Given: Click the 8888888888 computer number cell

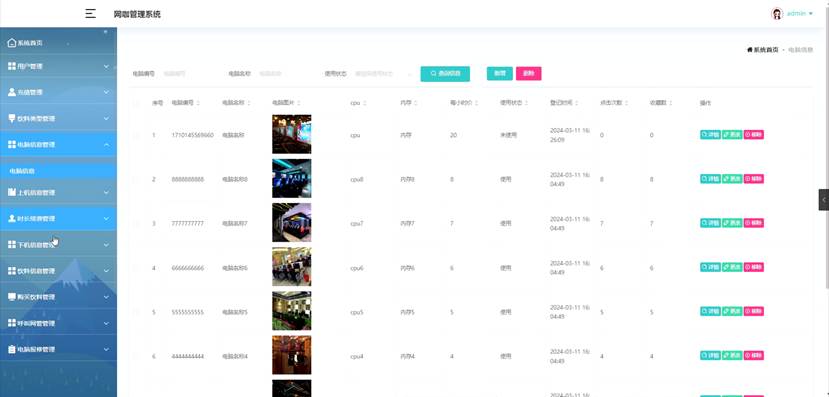Looking at the screenshot, I should pyautogui.click(x=188, y=180).
